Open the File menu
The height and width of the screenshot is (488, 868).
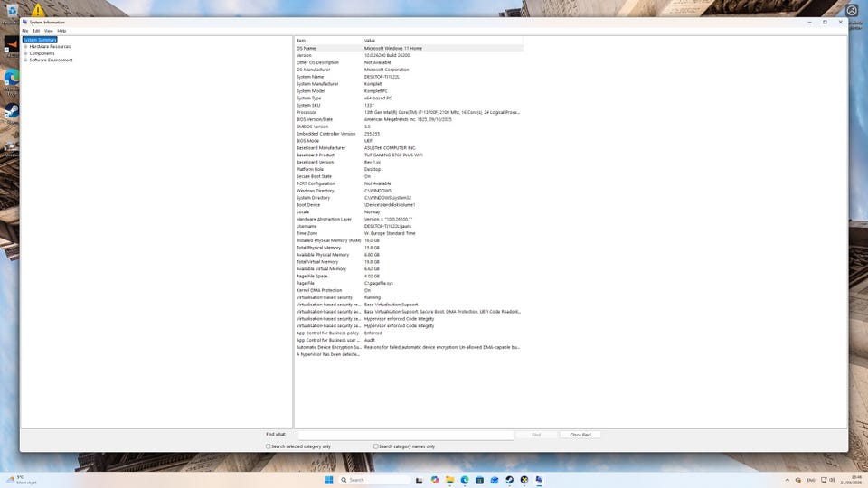click(x=25, y=31)
